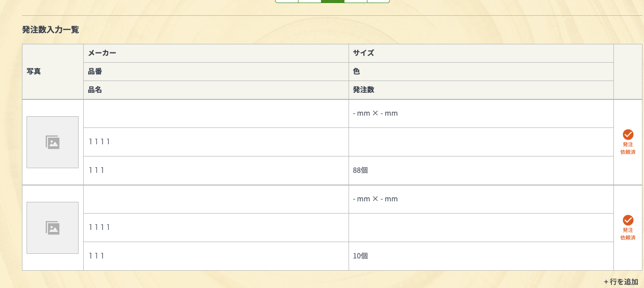644x288 pixels.
Task: Click the サイズ header cell
Action: (481, 53)
